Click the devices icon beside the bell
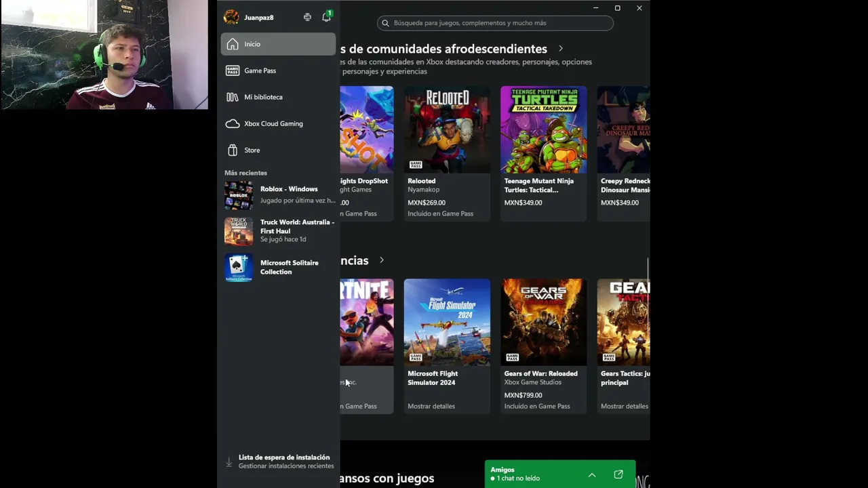Screen dimensions: 868x488 point(307,17)
